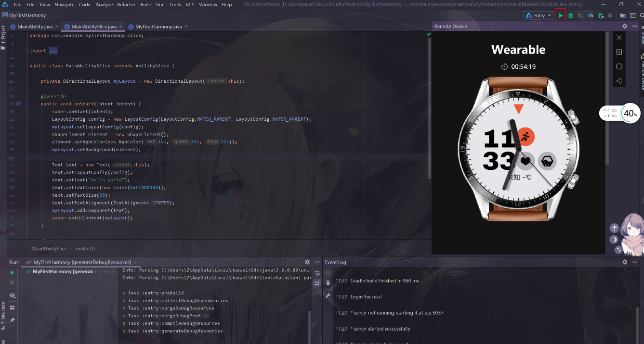Image resolution: width=644 pixels, height=344 pixels.
Task: Switch to MainAbility.java tab
Action: [34, 26]
